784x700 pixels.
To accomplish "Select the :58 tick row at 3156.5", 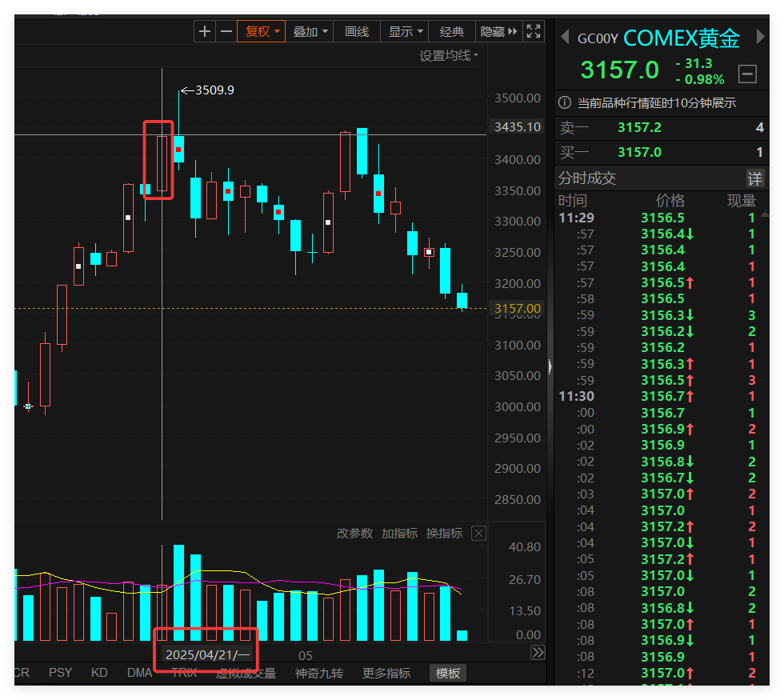I will click(x=658, y=299).
